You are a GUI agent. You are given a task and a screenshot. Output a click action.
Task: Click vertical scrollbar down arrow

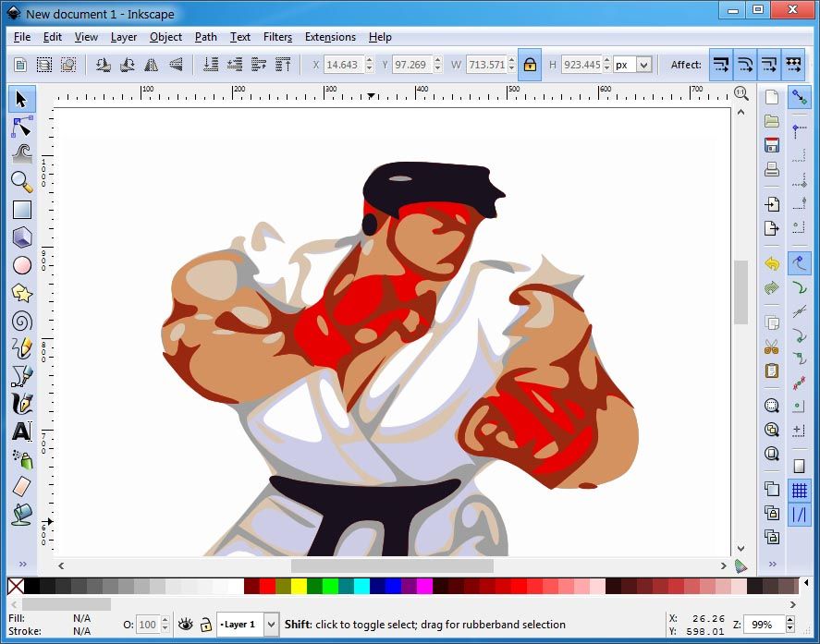[741, 548]
